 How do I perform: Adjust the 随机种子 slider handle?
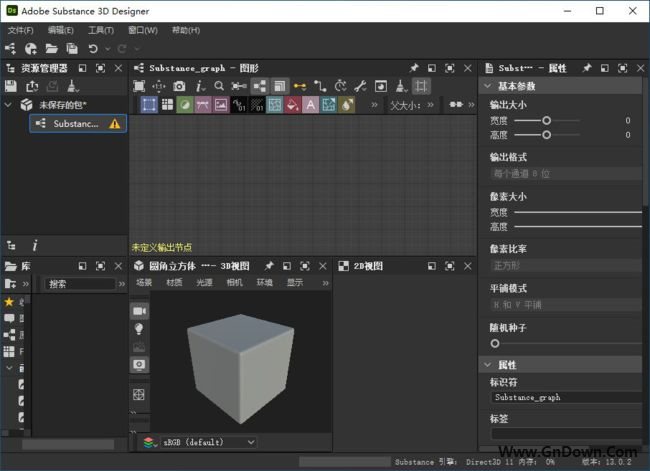495,343
